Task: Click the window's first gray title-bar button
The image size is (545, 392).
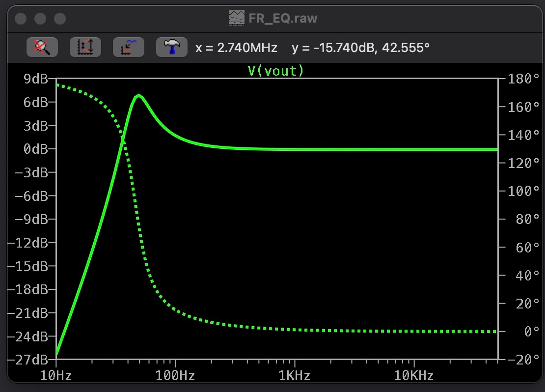Action: coord(21,19)
